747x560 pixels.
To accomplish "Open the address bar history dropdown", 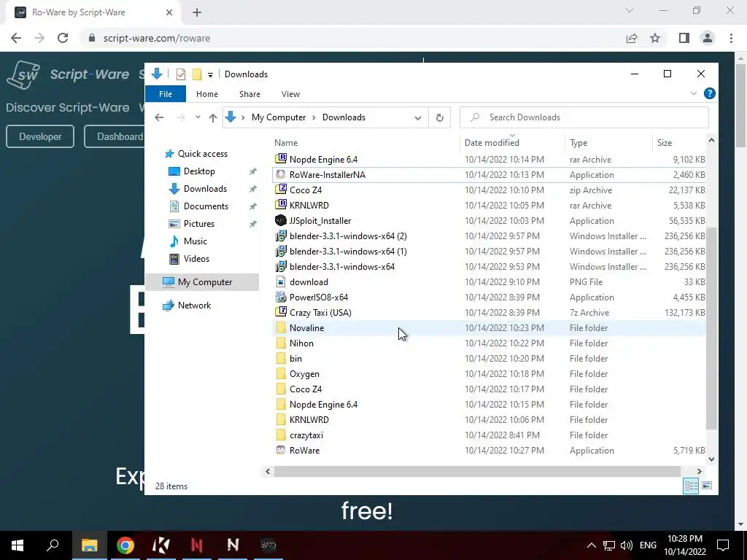I will (418, 117).
